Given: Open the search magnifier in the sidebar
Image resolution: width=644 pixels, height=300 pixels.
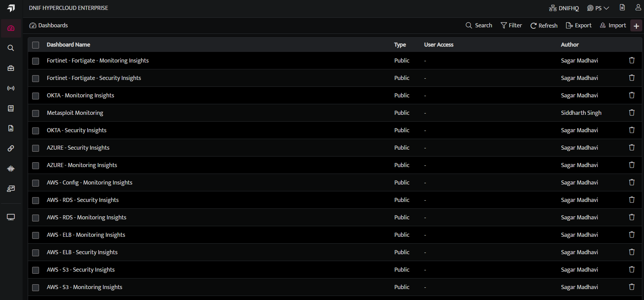Looking at the screenshot, I should (11, 48).
